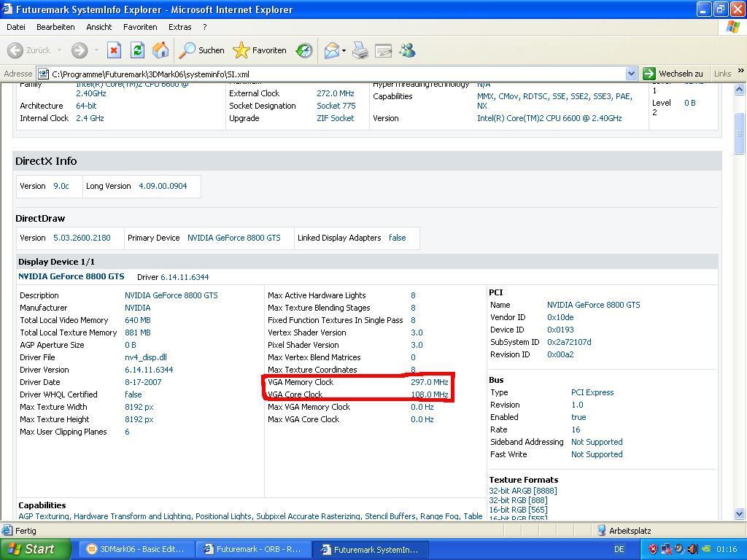
Task: Click the nv4_disp.dll driver file value
Action: (145, 357)
